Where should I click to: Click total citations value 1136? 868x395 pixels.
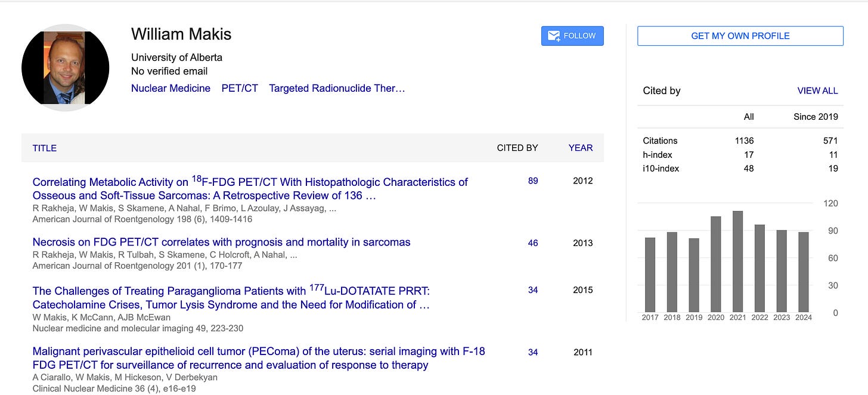744,141
